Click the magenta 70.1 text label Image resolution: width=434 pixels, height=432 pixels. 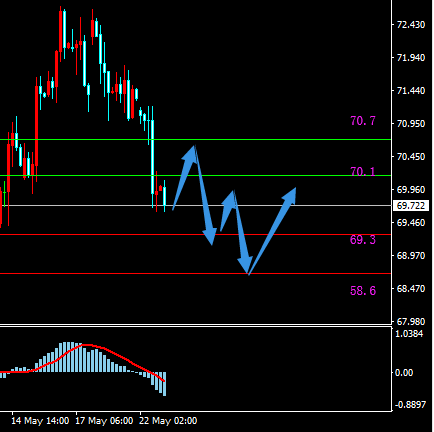click(363, 172)
